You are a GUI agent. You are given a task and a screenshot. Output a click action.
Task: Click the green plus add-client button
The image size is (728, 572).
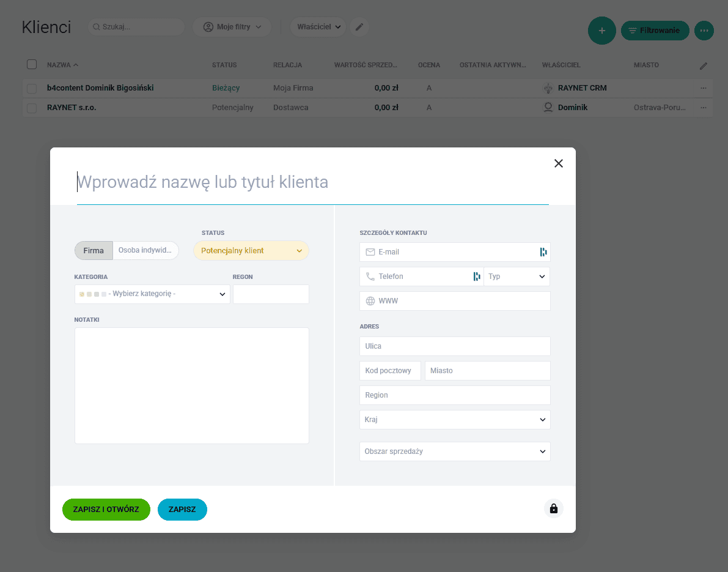tap(601, 31)
